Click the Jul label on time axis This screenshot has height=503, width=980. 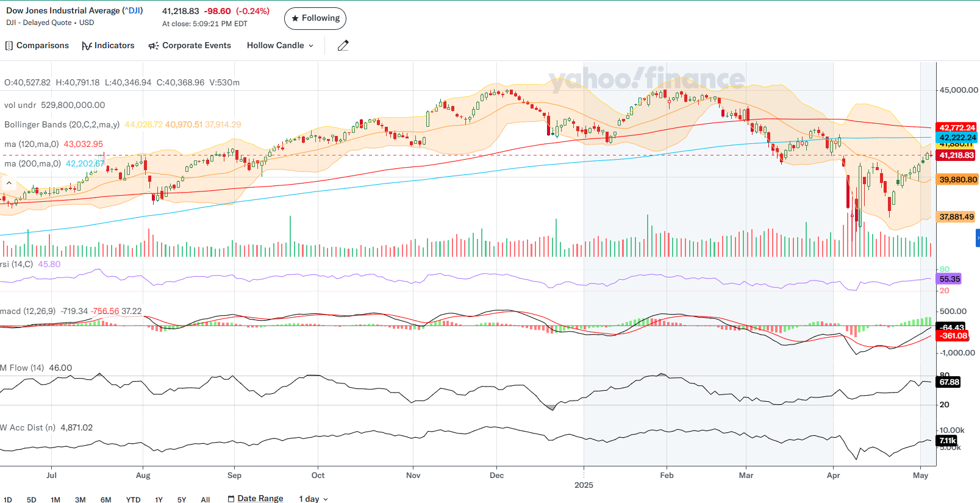51,475
